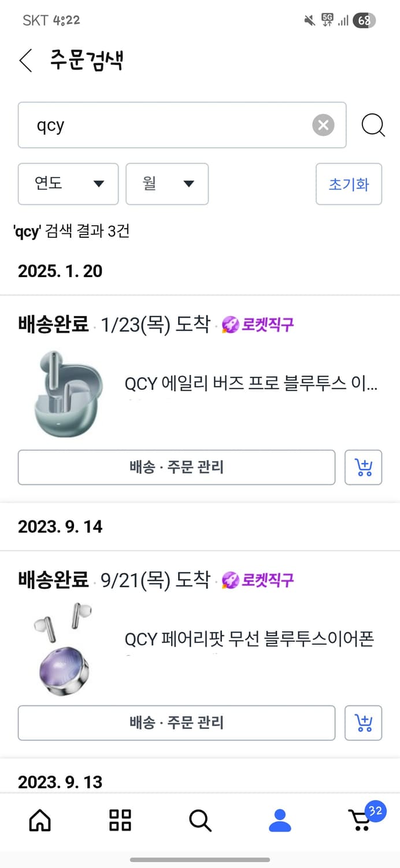Open the 월 month dropdown
Viewport: 400px width, 868px height.
coord(167,184)
